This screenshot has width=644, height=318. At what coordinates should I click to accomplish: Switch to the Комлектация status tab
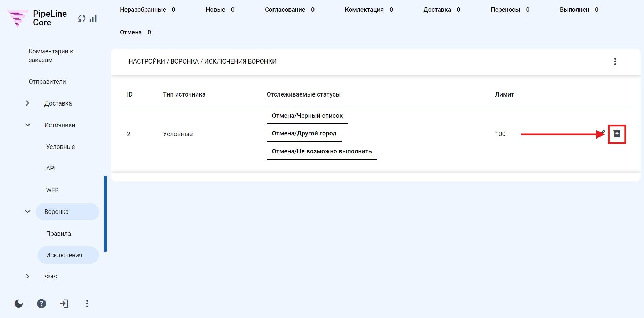369,10
